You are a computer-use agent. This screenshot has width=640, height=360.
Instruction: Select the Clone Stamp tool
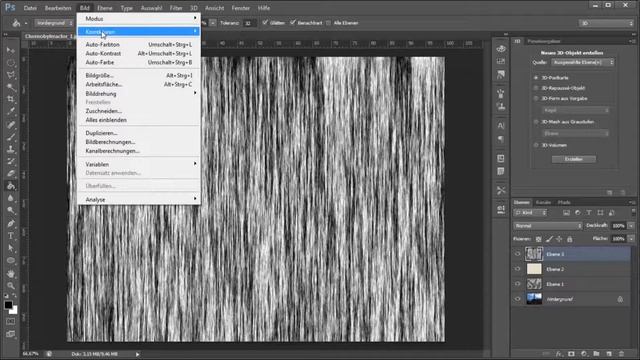click(x=11, y=149)
